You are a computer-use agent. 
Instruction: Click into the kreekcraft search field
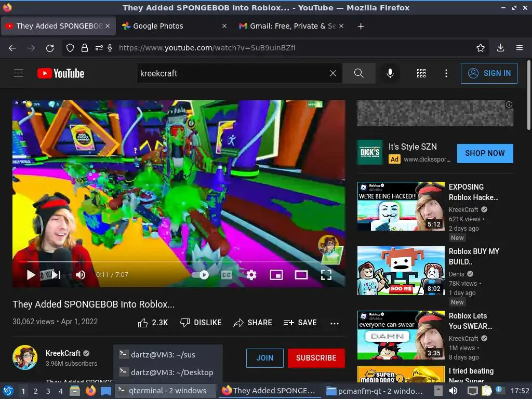[x=233, y=73]
